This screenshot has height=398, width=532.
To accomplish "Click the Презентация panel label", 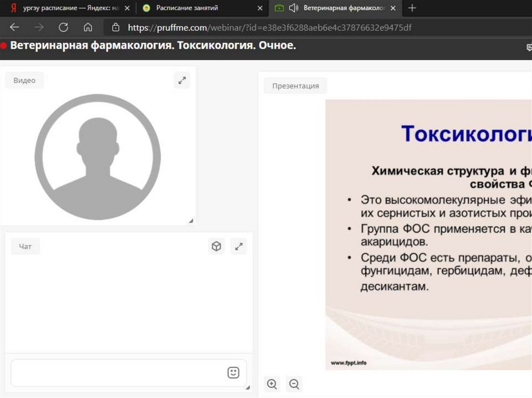I will (x=295, y=86).
